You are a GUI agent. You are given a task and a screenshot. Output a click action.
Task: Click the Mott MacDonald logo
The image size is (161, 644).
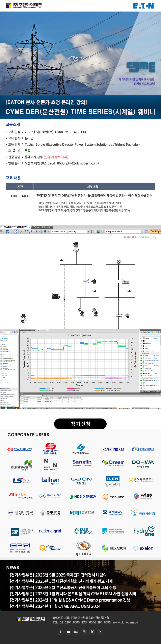pyautogui.click(x=51, y=465)
